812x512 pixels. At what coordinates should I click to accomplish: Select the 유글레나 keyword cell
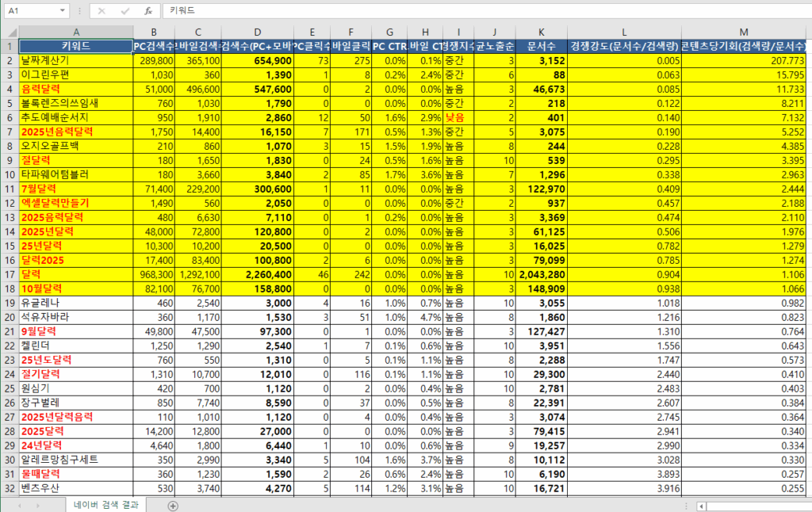click(x=76, y=303)
